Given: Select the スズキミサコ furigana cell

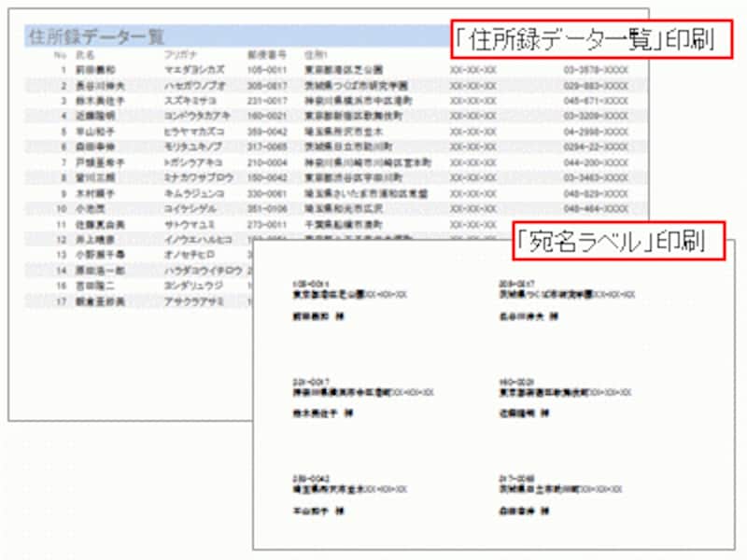Looking at the screenshot, I should pyautogui.click(x=190, y=101).
